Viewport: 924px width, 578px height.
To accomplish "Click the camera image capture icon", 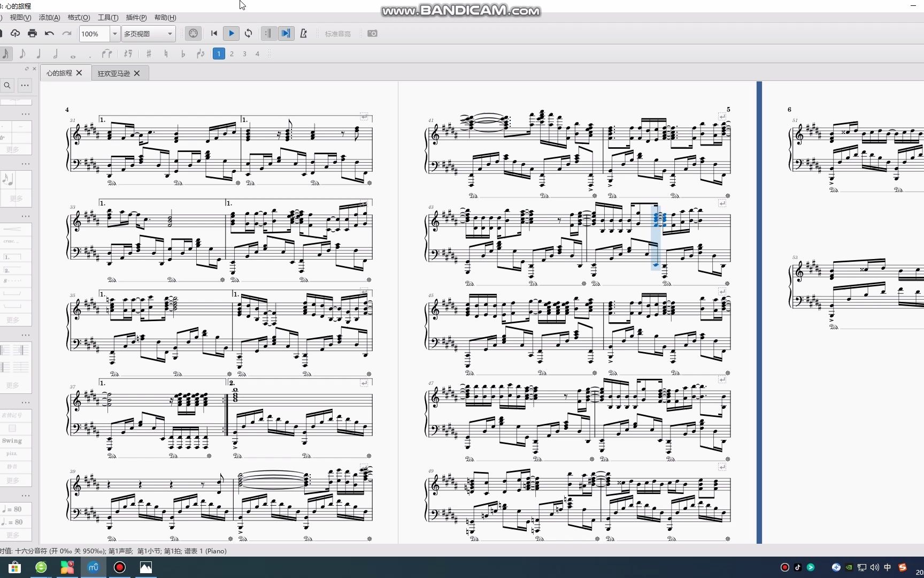I will tap(372, 33).
